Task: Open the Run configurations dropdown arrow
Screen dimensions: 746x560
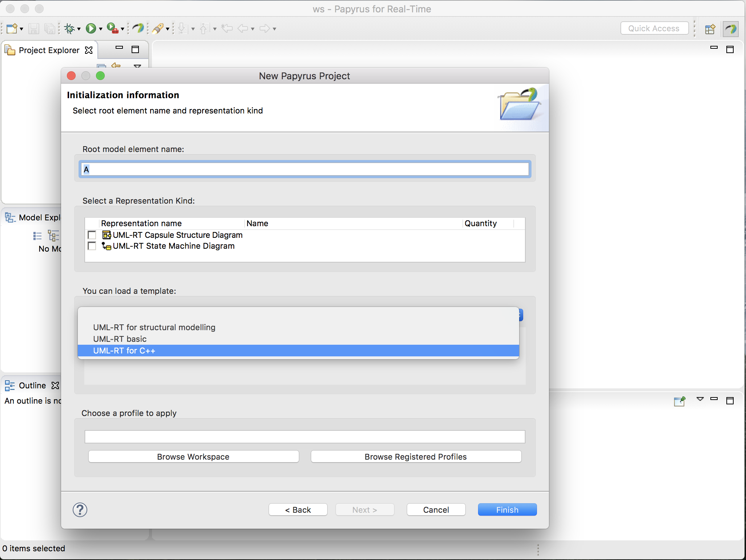Action: click(101, 29)
